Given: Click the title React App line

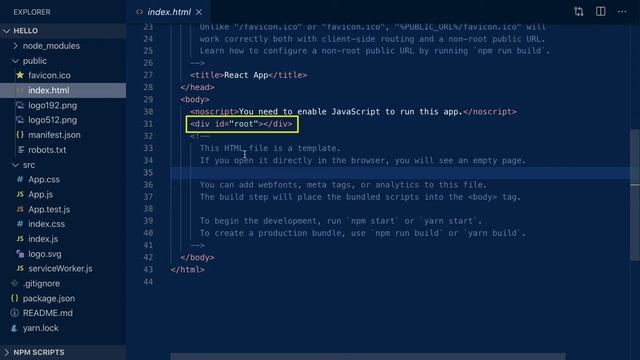Looking at the screenshot, I should [249, 75].
